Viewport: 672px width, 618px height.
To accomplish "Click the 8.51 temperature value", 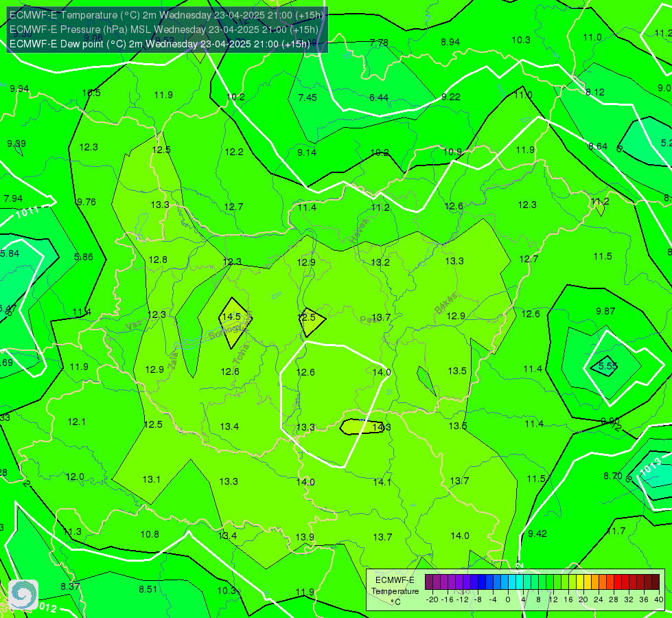I will pyautogui.click(x=148, y=589).
